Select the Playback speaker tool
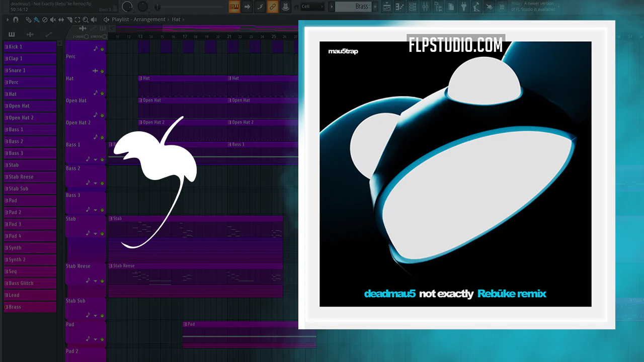 tap(93, 20)
